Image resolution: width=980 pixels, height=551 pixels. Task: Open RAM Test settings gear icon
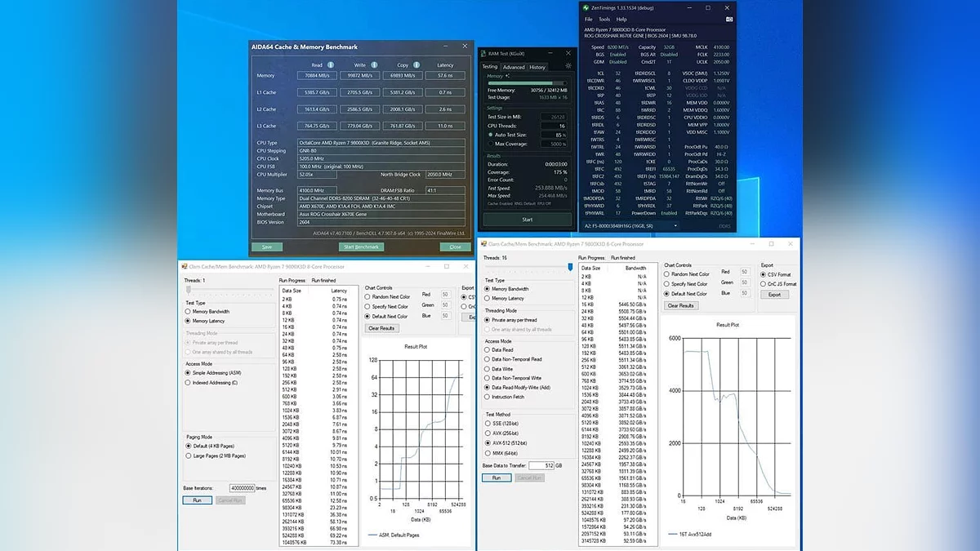[568, 66]
